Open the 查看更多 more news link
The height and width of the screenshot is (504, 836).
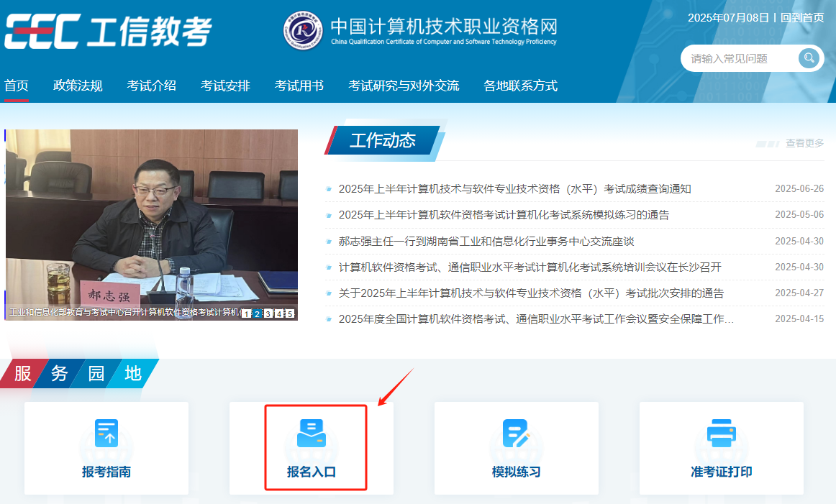[804, 143]
